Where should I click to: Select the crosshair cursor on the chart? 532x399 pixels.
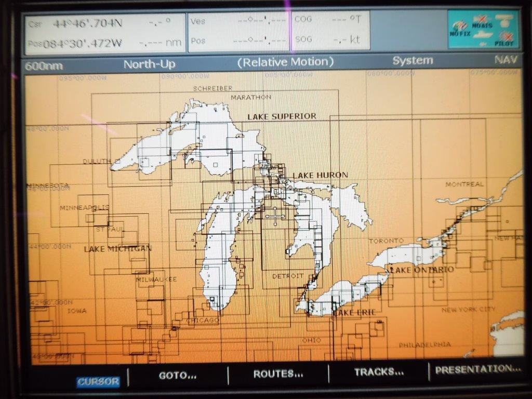[x=274, y=216]
